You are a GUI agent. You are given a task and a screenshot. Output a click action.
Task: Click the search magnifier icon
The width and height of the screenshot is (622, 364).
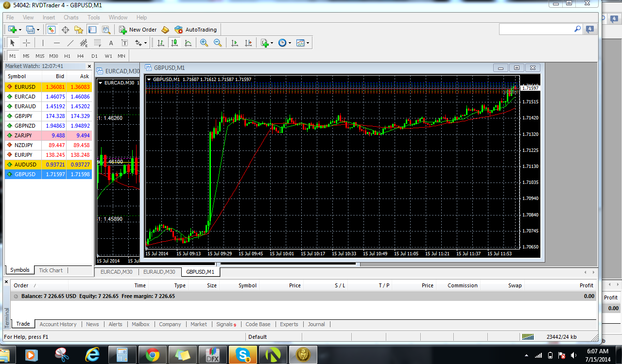(577, 29)
